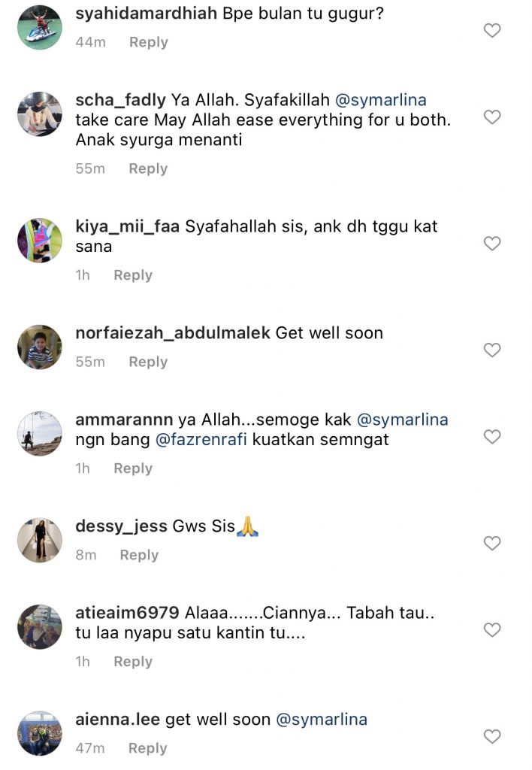
Task: Heart aienna.lee's comment
Action: (491, 736)
